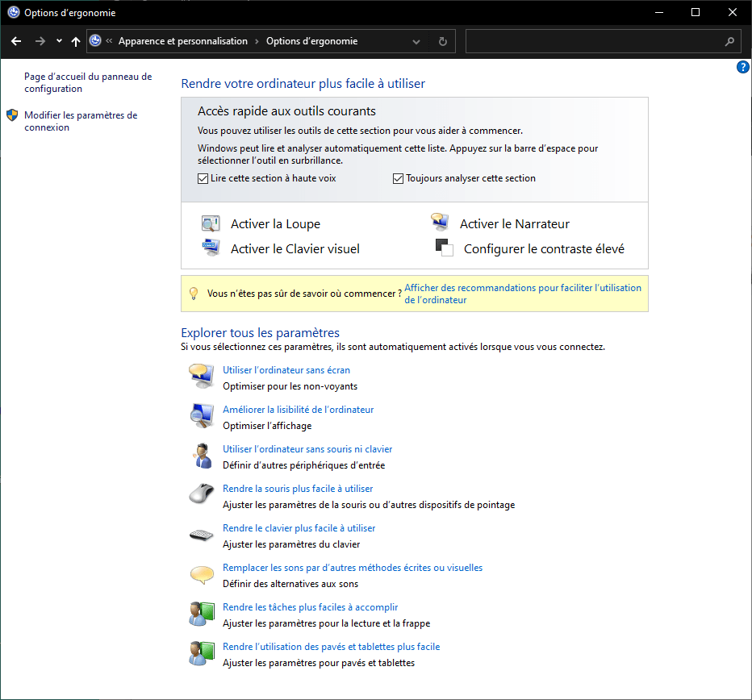Click the Magnifier (Loupe) icon

[211, 223]
